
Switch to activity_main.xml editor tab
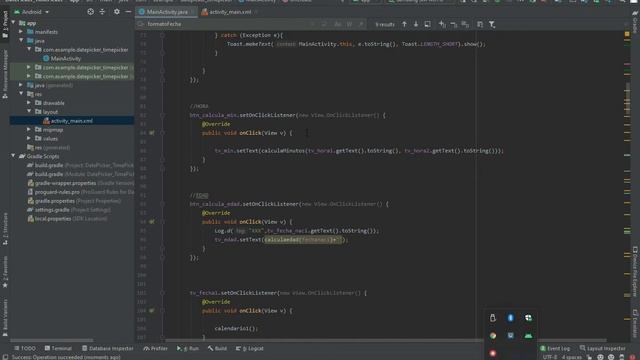point(228,12)
